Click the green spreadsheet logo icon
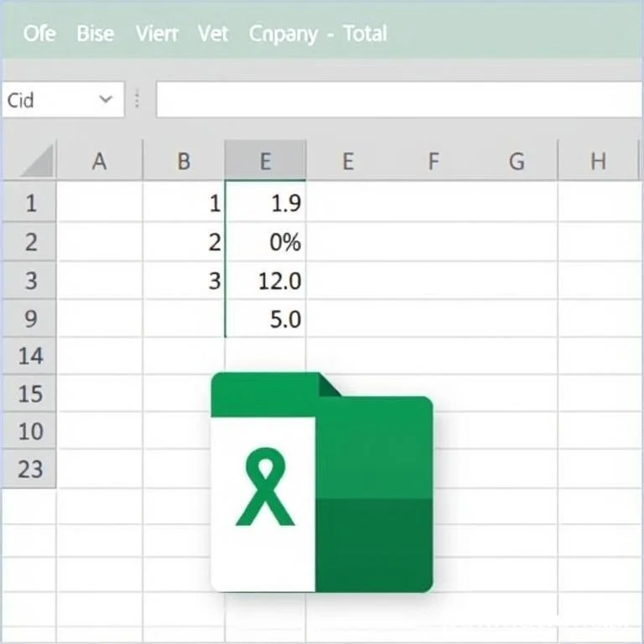Screen dimensions: 644x644 (x=322, y=482)
